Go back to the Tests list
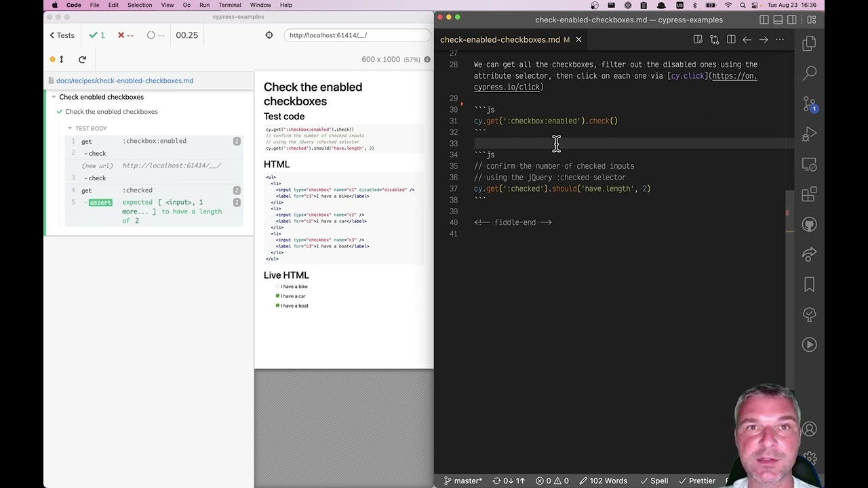Viewport: 868px width, 488px height. (x=62, y=35)
